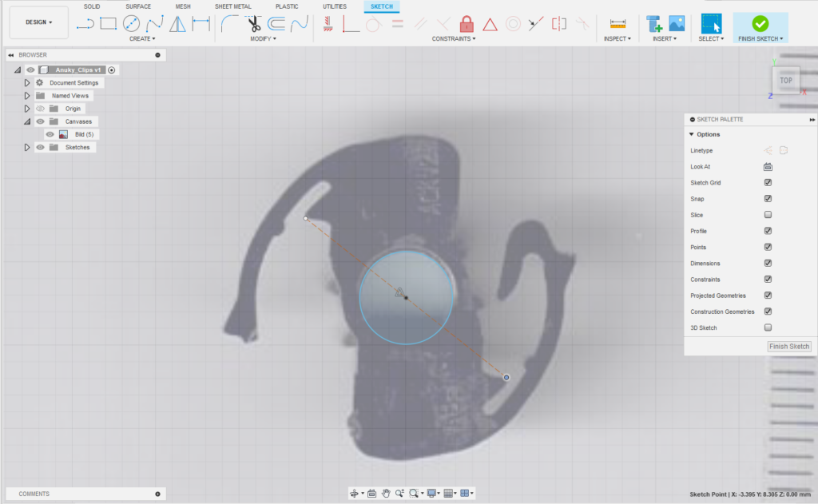Activate the Pan hand tool
This screenshot has width=818, height=504.
click(385, 494)
